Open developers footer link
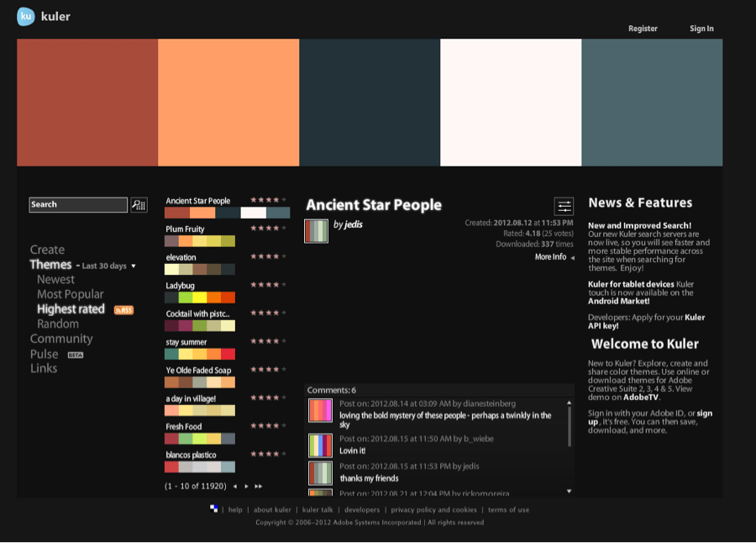 coord(362,509)
